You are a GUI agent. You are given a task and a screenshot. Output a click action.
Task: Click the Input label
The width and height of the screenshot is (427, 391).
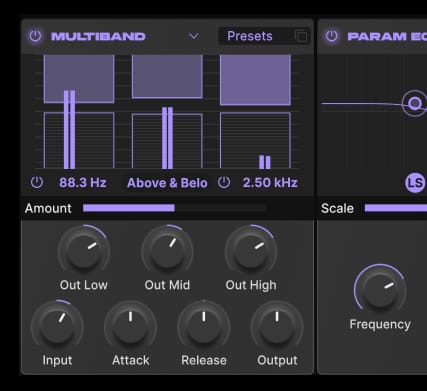coord(57,361)
